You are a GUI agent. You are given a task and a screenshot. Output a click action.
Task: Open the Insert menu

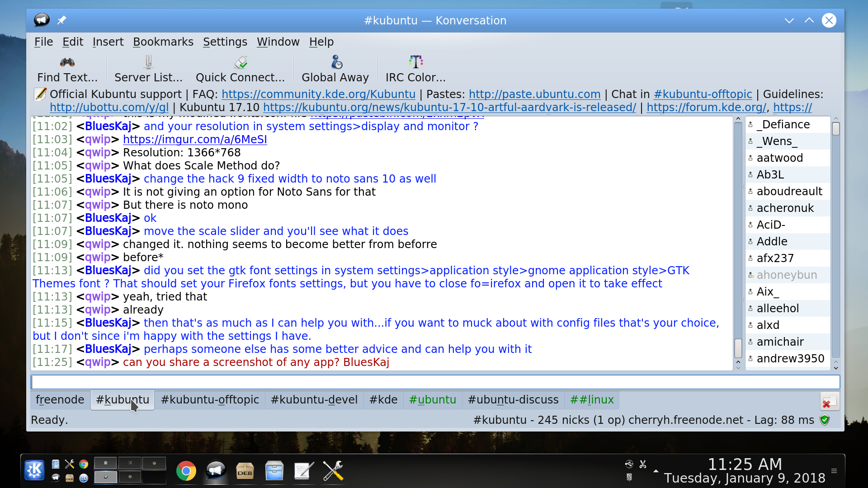[x=108, y=42]
